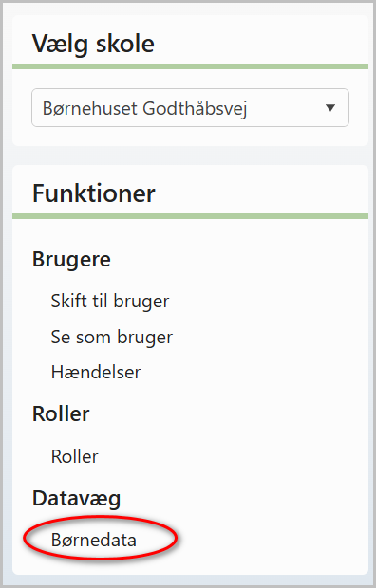Open the Hændelser link
Image resolution: width=376 pixels, height=588 pixels.
pyautogui.click(x=96, y=373)
